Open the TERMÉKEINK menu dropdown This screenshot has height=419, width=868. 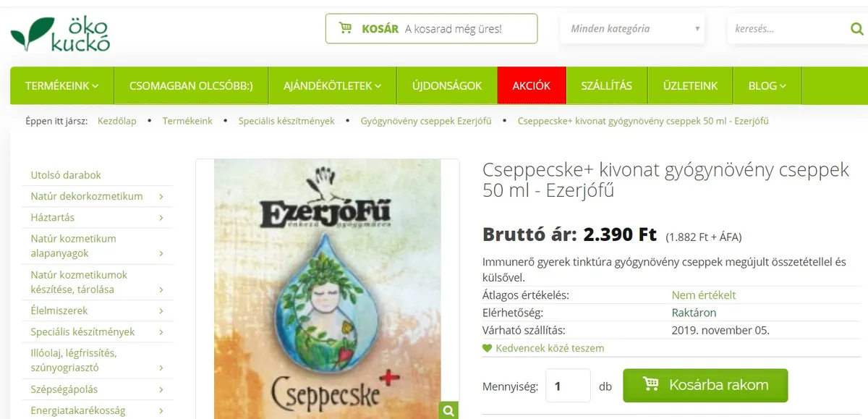pos(61,85)
